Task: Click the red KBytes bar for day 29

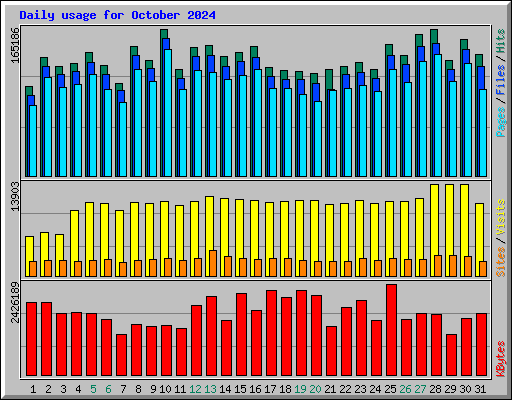Action: 452,355
